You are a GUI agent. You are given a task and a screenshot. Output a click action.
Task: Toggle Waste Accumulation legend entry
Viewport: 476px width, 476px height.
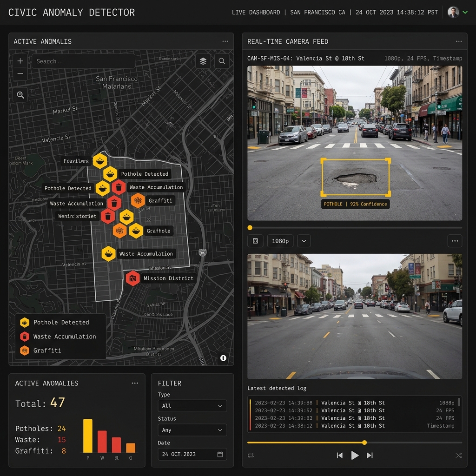pyautogui.click(x=58, y=337)
